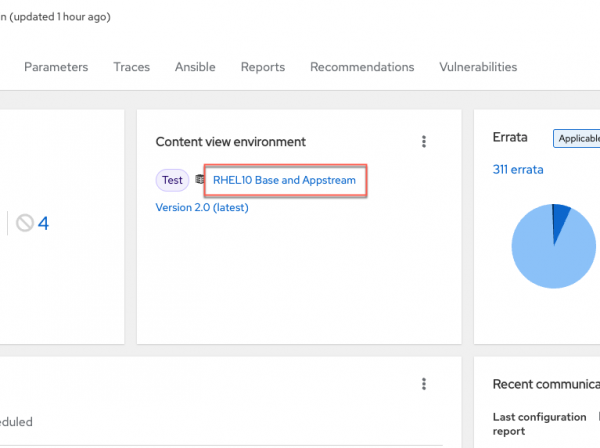Select the Applicable errata toggle
Viewport: 600px width, 448px height.
pos(577,138)
